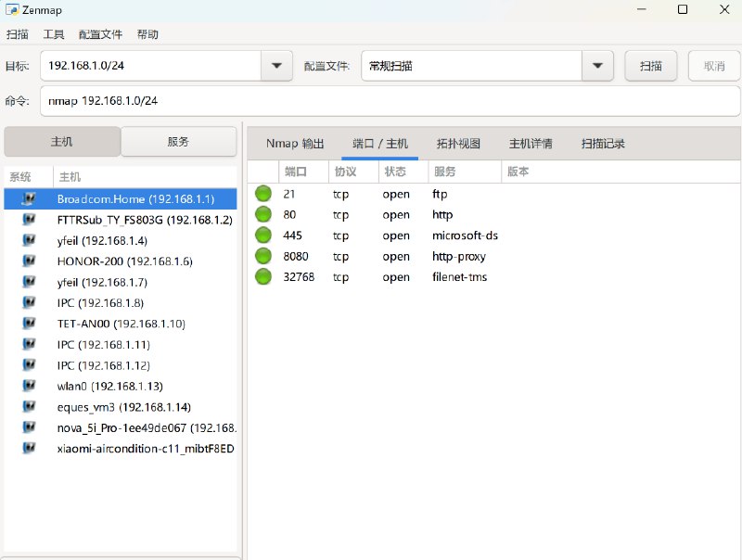Click the green status icon for port 32768
The width and height of the screenshot is (742, 560).
[263, 276]
